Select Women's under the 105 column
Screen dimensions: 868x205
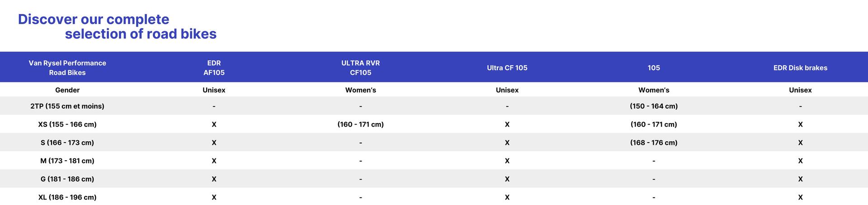click(x=654, y=90)
